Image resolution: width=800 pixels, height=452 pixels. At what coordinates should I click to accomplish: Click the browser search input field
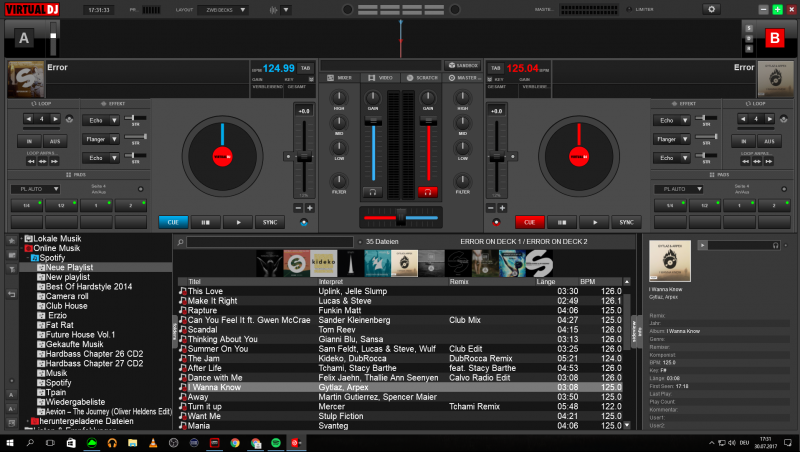coord(269,242)
